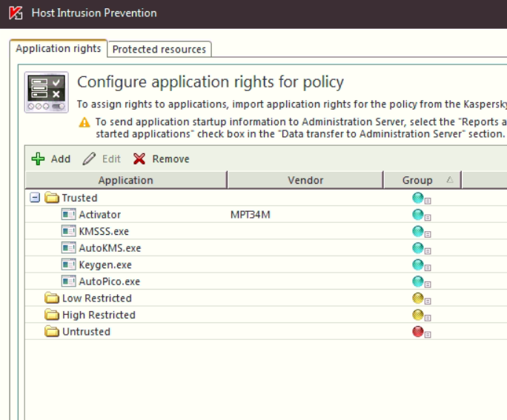Switch to the Protected resources tab
This screenshot has height=420, width=507.
(159, 49)
